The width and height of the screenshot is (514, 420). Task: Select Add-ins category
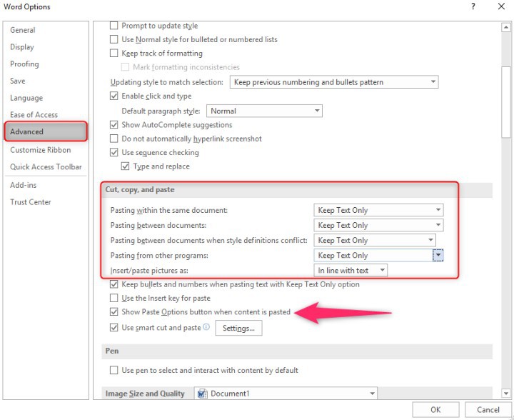point(24,185)
